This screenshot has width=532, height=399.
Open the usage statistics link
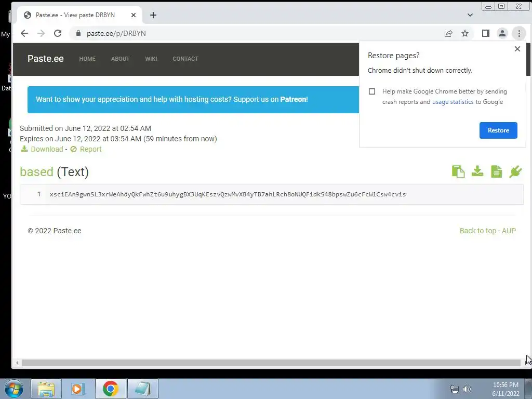click(453, 102)
